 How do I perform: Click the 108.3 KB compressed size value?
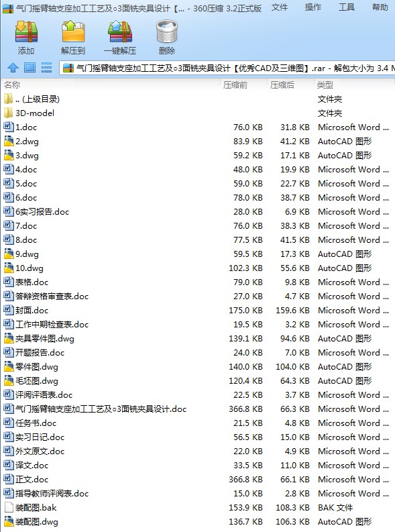pos(292,508)
